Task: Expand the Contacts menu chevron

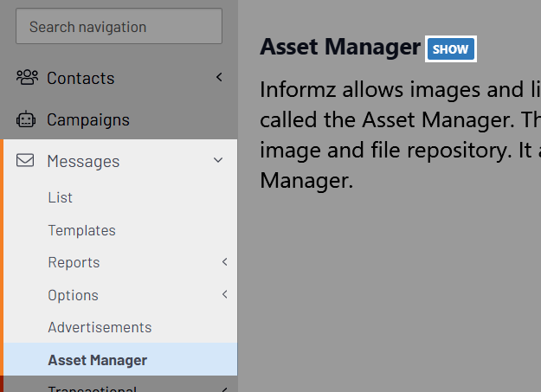Action: coord(219,78)
